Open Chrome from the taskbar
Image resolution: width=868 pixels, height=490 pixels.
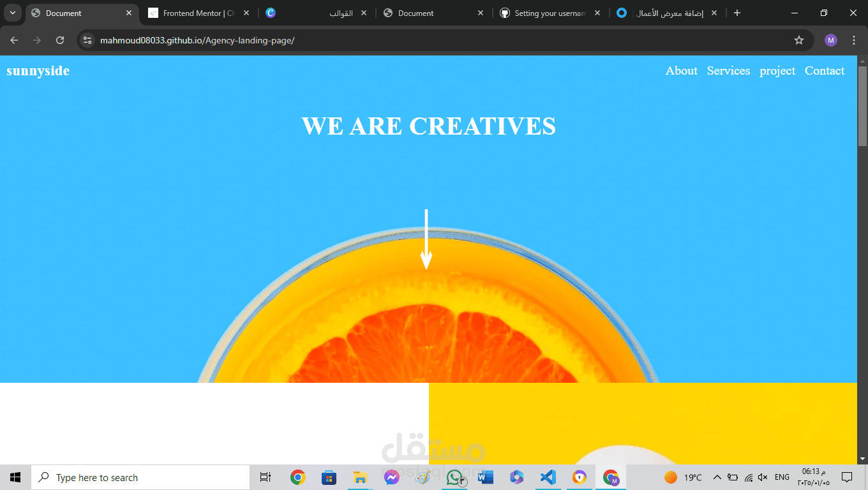[x=297, y=477]
